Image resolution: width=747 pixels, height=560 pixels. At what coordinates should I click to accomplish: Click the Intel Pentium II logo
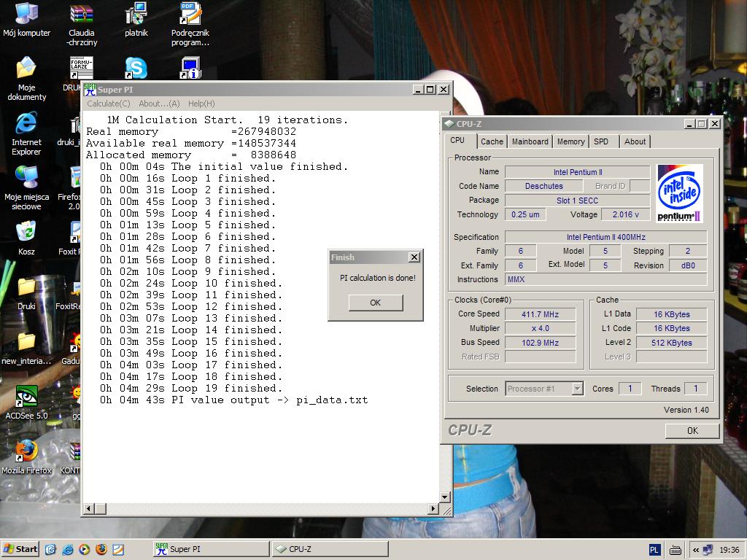(679, 193)
